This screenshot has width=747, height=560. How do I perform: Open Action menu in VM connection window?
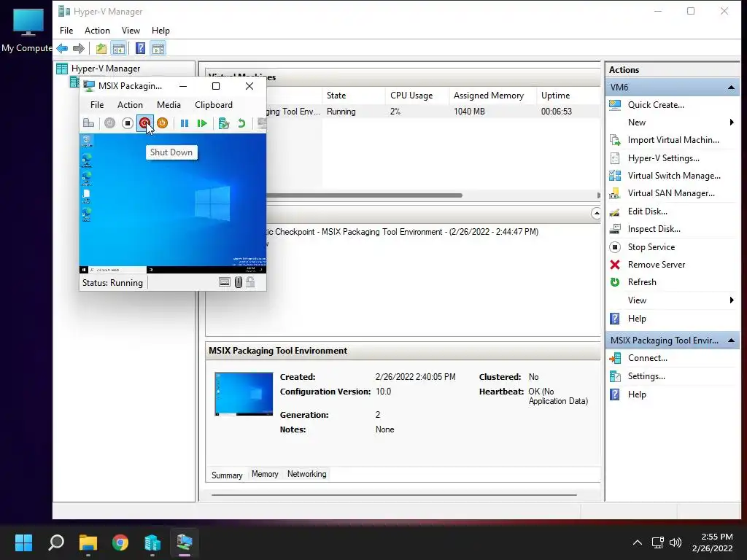point(130,105)
